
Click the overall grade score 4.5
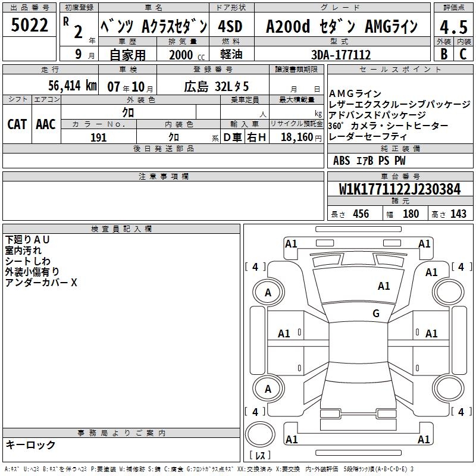(453, 26)
